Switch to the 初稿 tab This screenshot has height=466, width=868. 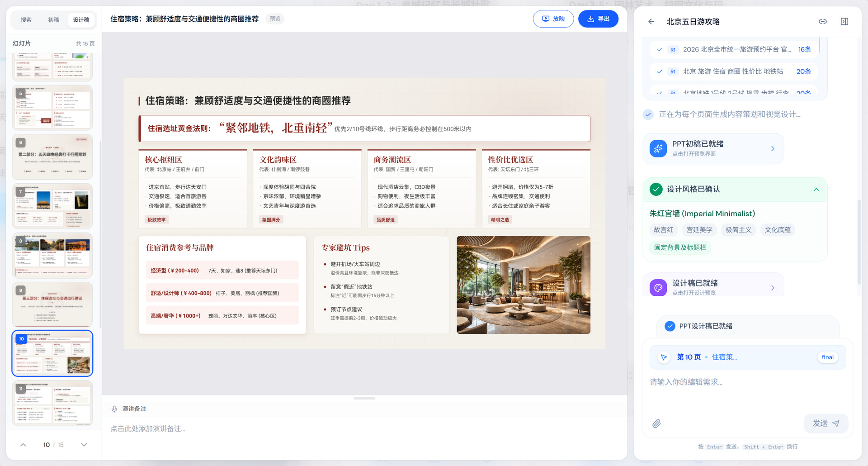pos(54,20)
